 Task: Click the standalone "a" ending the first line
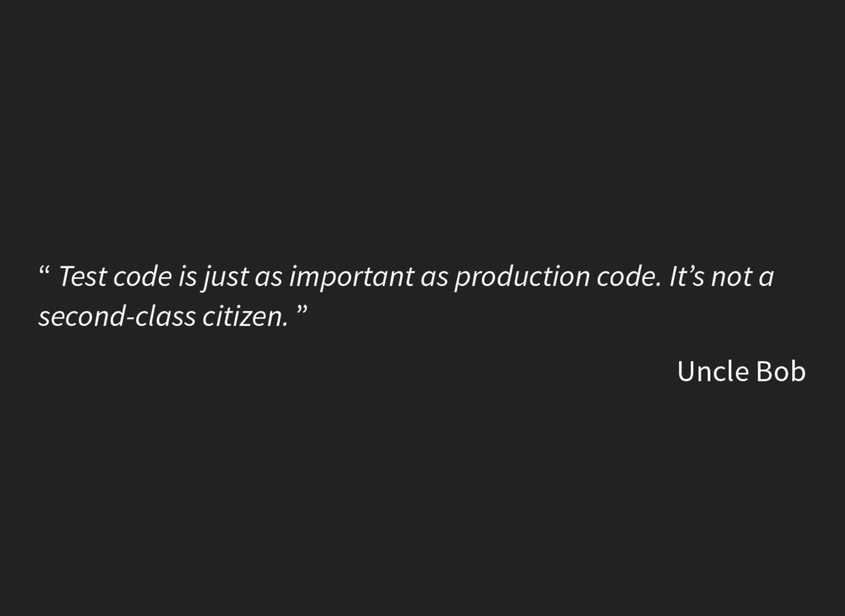[766, 279]
